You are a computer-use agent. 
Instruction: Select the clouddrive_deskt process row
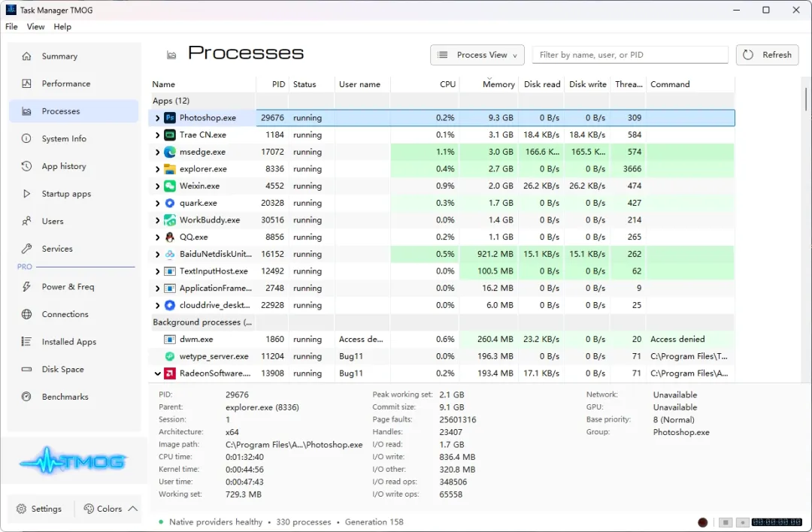[x=441, y=305]
